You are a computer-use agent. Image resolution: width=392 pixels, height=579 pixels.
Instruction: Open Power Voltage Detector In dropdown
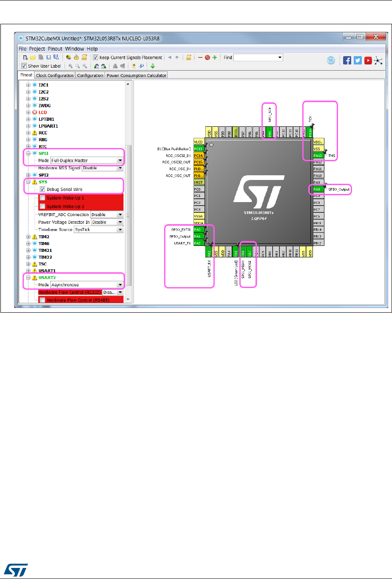click(107, 222)
